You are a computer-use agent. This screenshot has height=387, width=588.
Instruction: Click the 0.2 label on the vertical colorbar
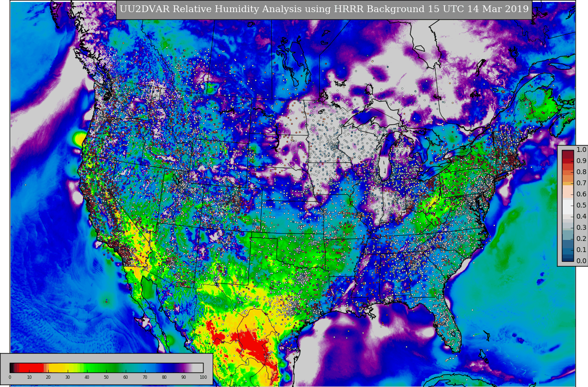[x=581, y=239]
